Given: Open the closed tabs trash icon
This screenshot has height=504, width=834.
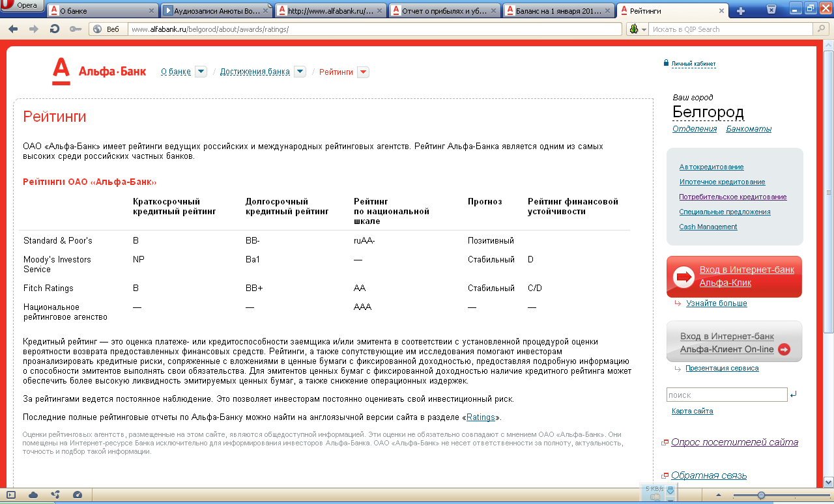Looking at the screenshot, I should [771, 9].
